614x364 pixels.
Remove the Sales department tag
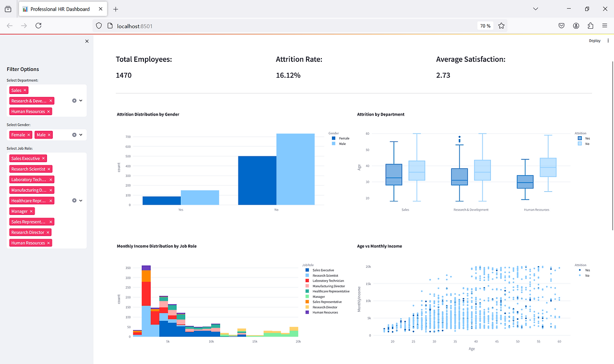point(25,90)
